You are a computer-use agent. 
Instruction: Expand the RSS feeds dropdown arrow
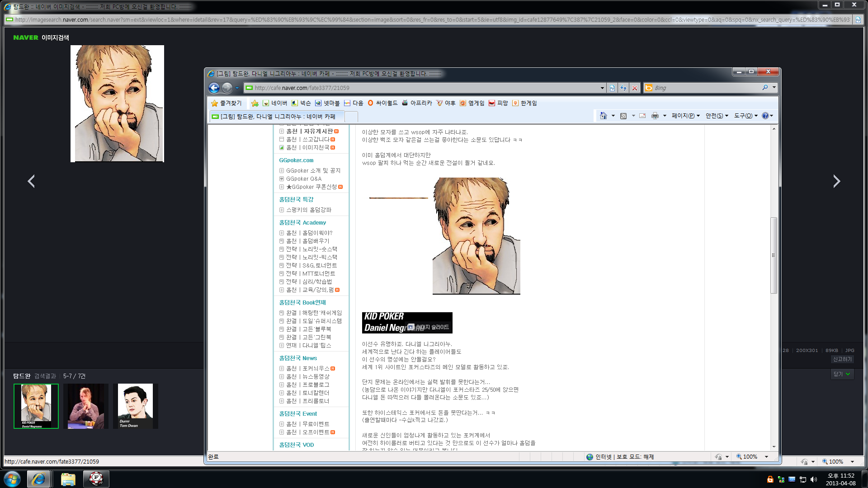633,116
